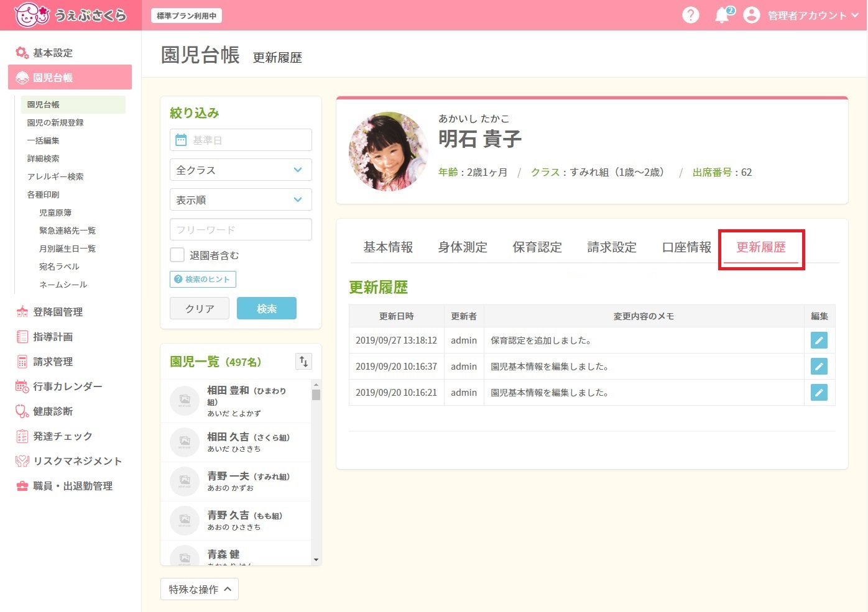
Task: Open アレルギー検索 in sidebar
Action: [55, 176]
